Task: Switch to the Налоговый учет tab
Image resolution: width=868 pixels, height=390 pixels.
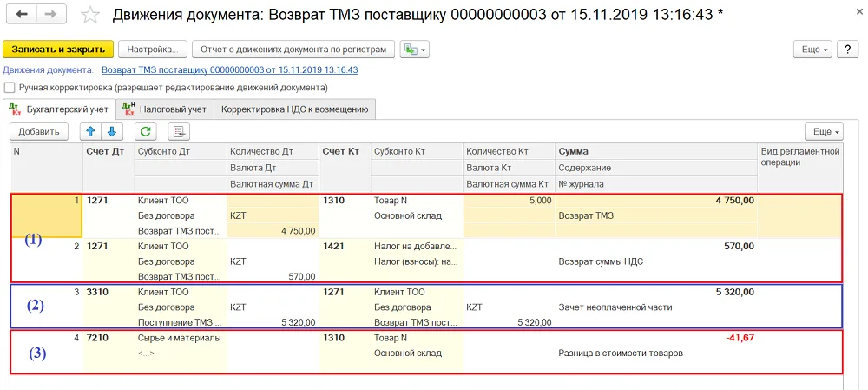Action: pos(165,109)
